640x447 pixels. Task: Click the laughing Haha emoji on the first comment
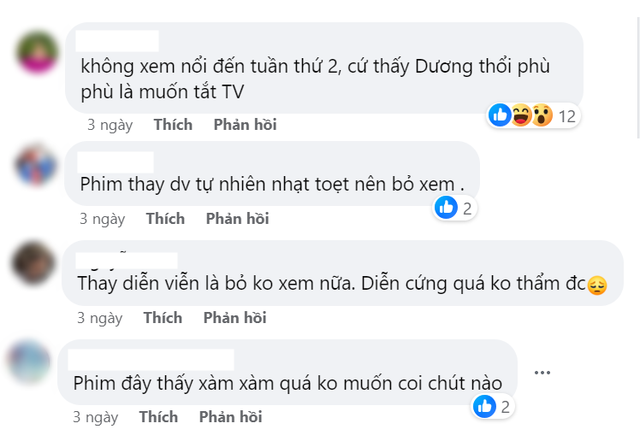521,115
